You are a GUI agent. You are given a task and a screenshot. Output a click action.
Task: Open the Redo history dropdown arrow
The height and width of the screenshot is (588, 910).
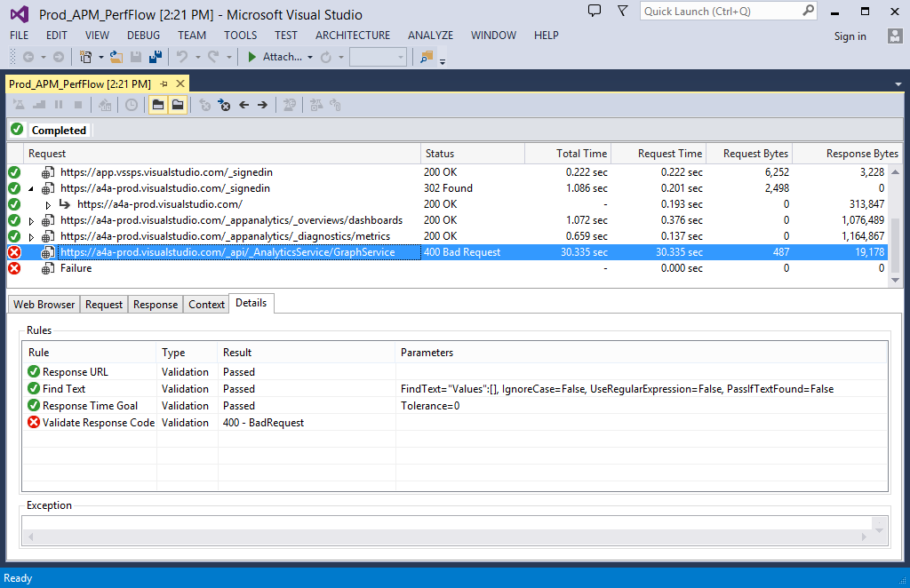click(228, 58)
